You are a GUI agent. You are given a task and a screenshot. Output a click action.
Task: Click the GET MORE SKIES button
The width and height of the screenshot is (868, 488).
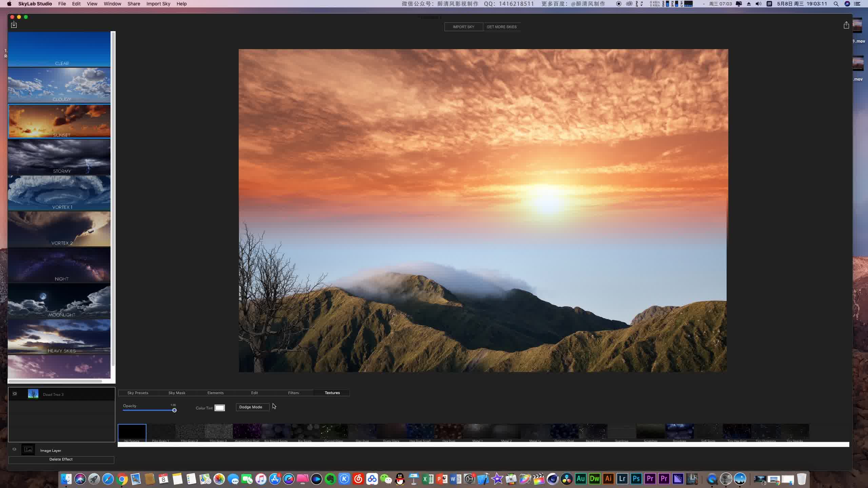[501, 27]
